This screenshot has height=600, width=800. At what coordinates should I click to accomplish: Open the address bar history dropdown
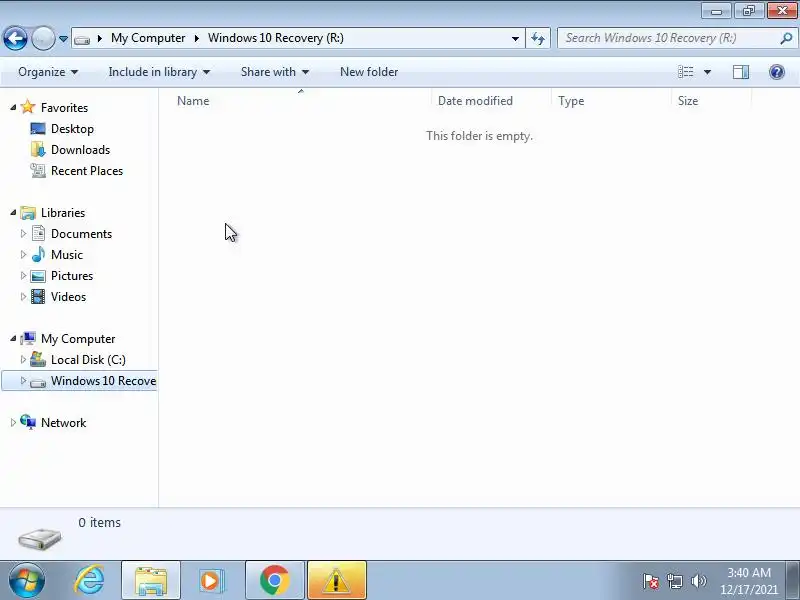[x=515, y=39]
